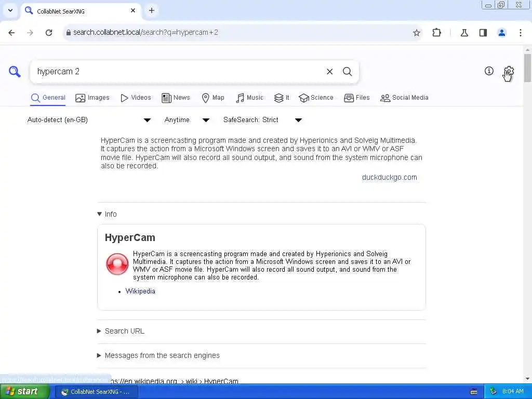Switch to the Science category
The height and width of the screenshot is (399, 532).
[x=316, y=98]
